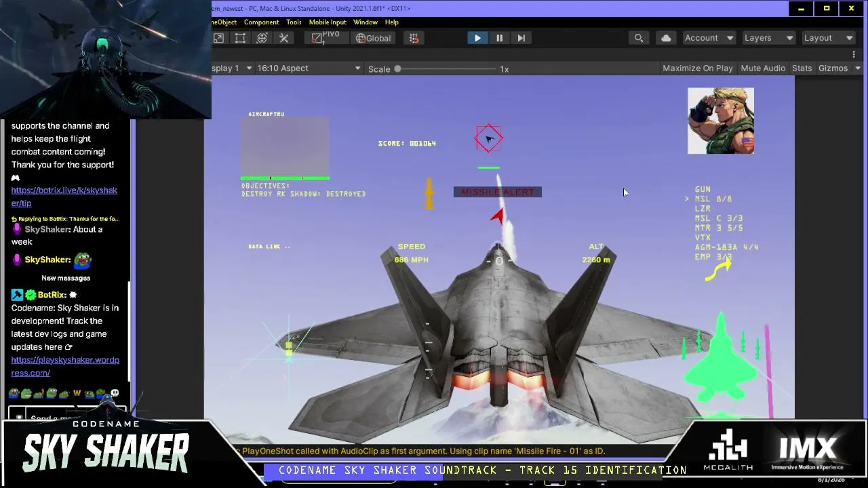The height and width of the screenshot is (488, 868).
Task: Open the Account dropdown
Action: pos(709,38)
